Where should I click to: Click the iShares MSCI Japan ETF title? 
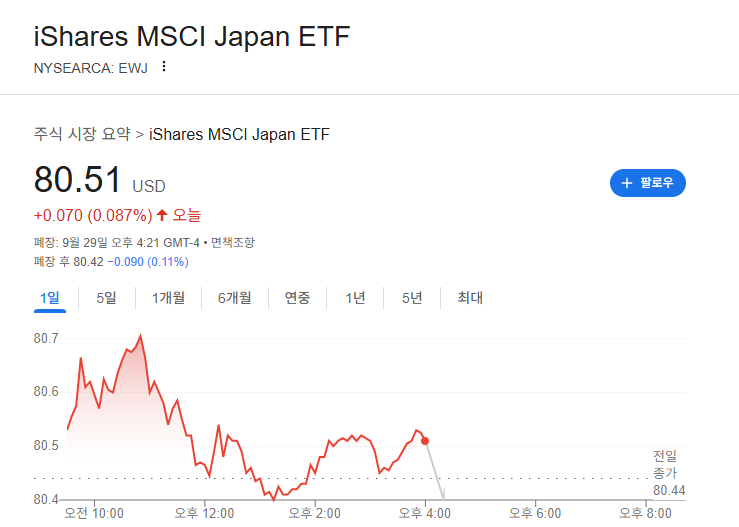click(192, 36)
